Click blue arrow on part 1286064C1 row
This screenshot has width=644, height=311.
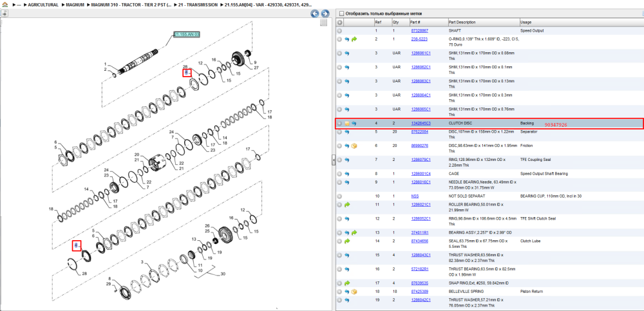click(347, 95)
